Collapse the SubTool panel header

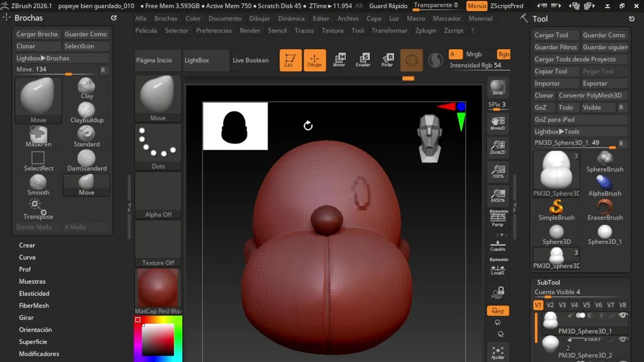pos(548,283)
